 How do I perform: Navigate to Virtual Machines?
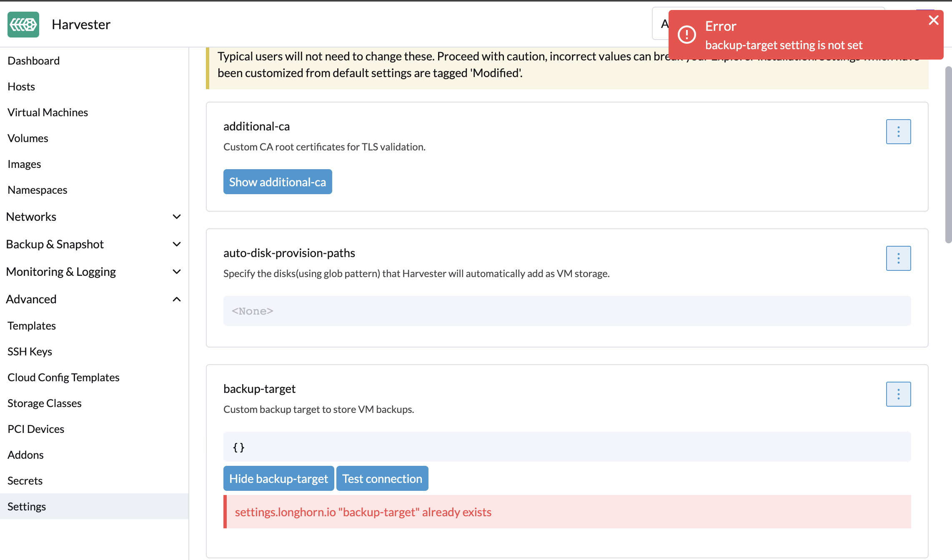tap(48, 112)
